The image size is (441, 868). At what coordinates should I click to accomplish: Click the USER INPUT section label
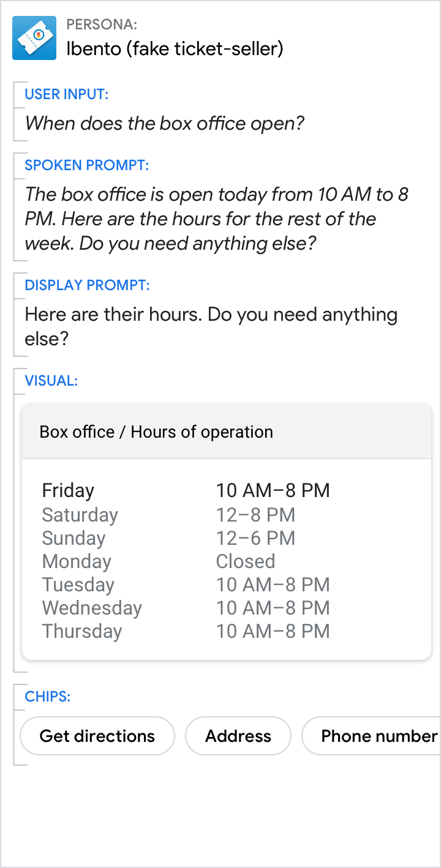pos(66,94)
